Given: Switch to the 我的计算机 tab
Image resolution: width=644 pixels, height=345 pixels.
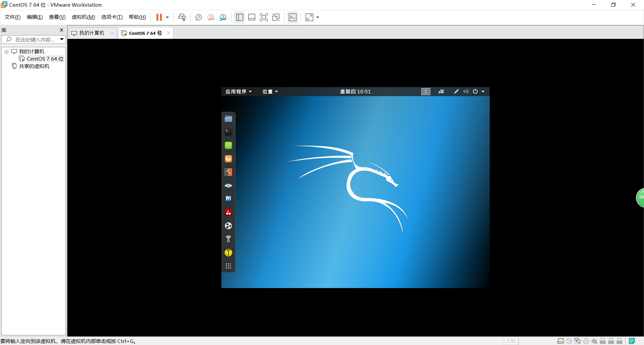Looking at the screenshot, I should [92, 33].
